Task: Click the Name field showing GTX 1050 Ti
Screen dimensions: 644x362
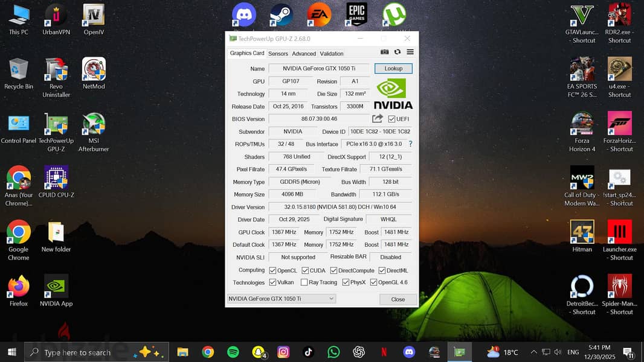Action: [x=319, y=68]
